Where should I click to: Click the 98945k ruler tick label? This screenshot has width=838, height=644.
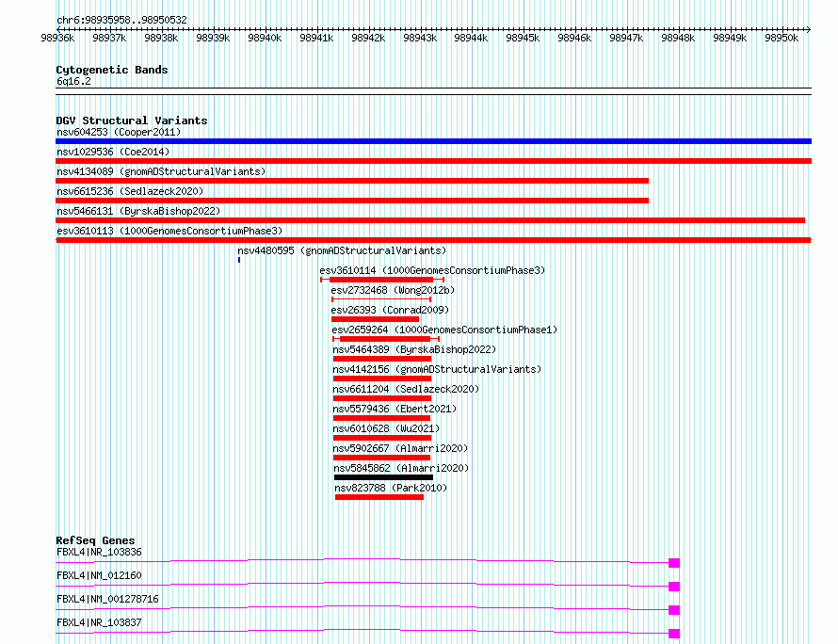523,38
